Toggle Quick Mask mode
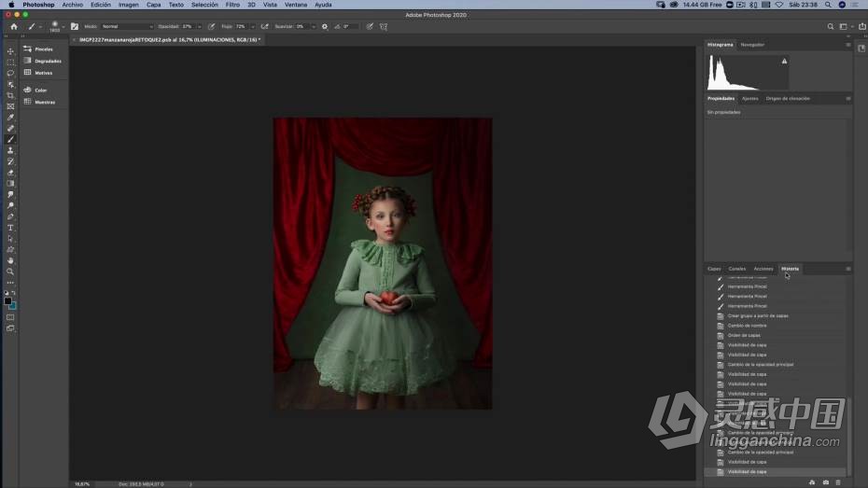Image resolution: width=868 pixels, height=488 pixels. pos(10,317)
